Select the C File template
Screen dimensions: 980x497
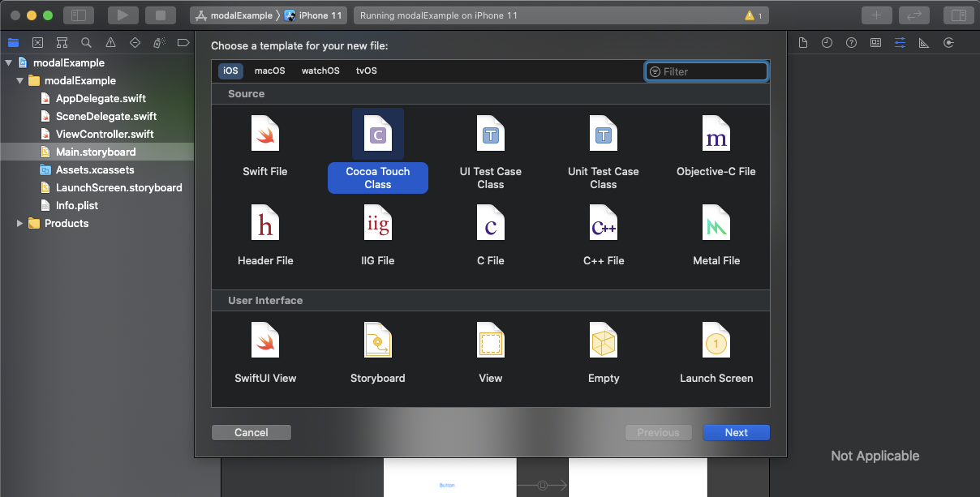(x=491, y=235)
